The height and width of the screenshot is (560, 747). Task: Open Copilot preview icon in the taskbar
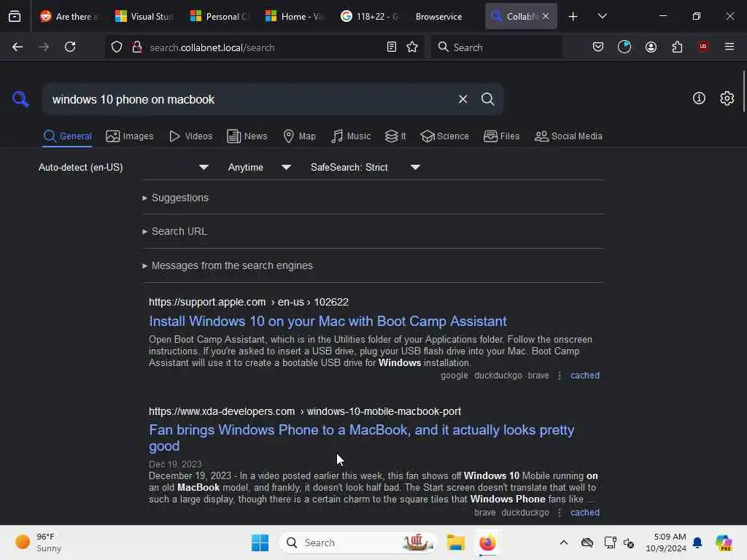[724, 542]
